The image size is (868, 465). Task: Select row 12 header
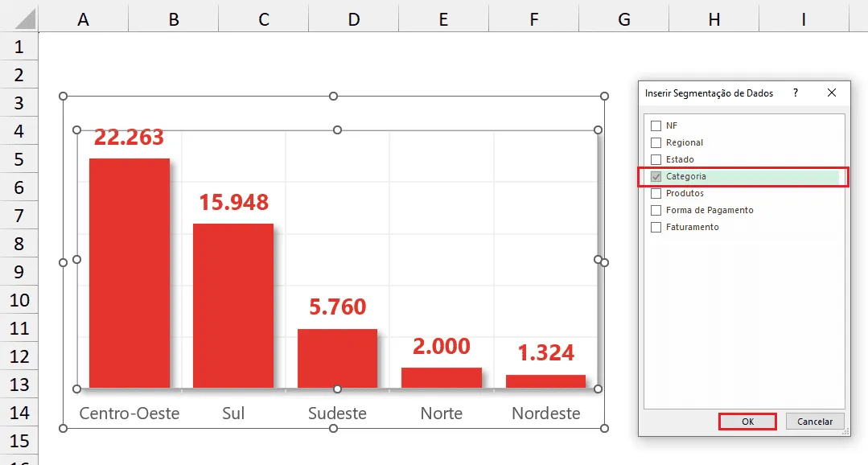tap(19, 356)
